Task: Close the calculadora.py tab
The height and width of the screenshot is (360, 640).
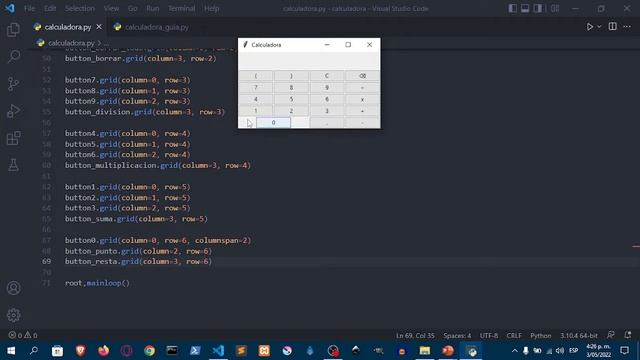Action: (99, 27)
